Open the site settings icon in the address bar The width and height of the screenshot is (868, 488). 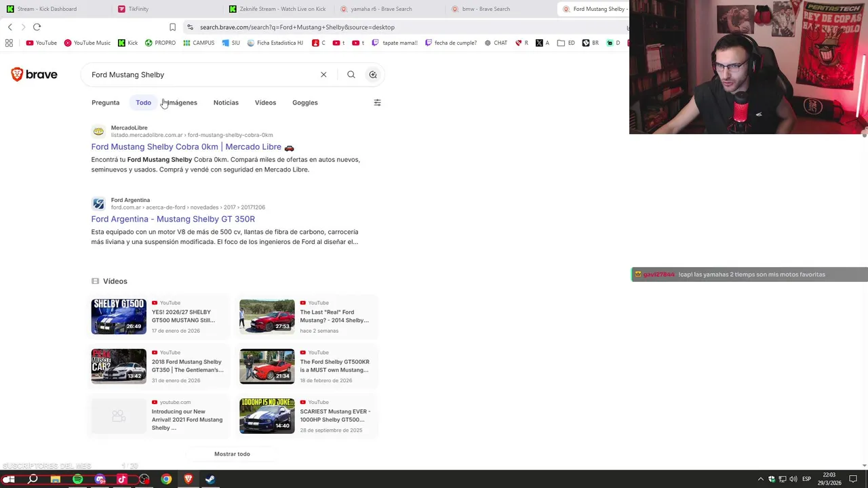point(190,27)
